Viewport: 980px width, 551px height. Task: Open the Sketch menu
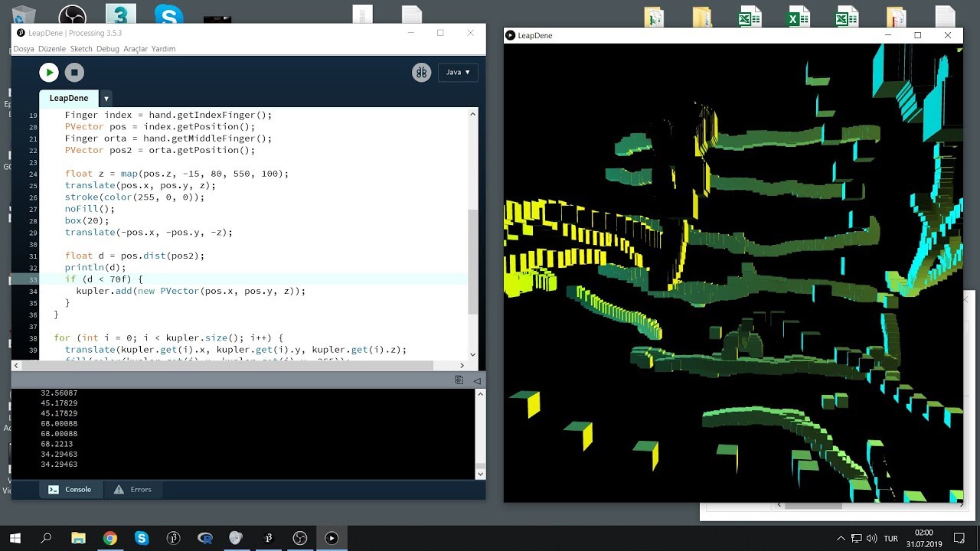(81, 49)
